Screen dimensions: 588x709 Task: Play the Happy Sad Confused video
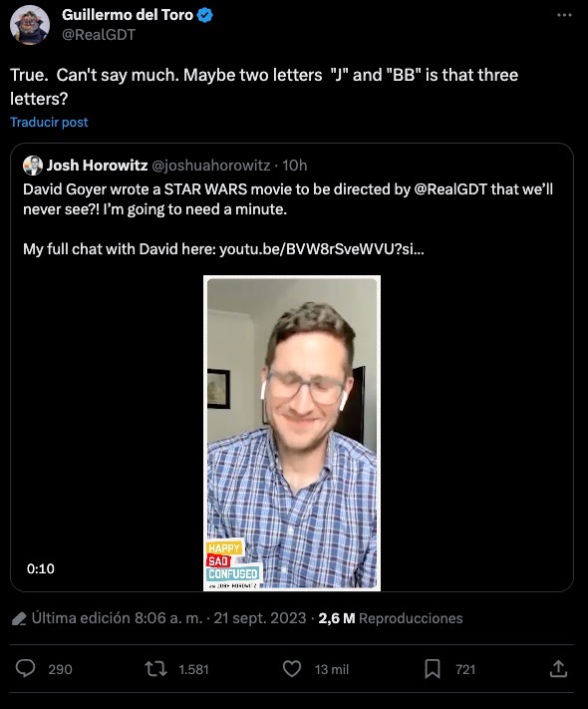point(292,433)
